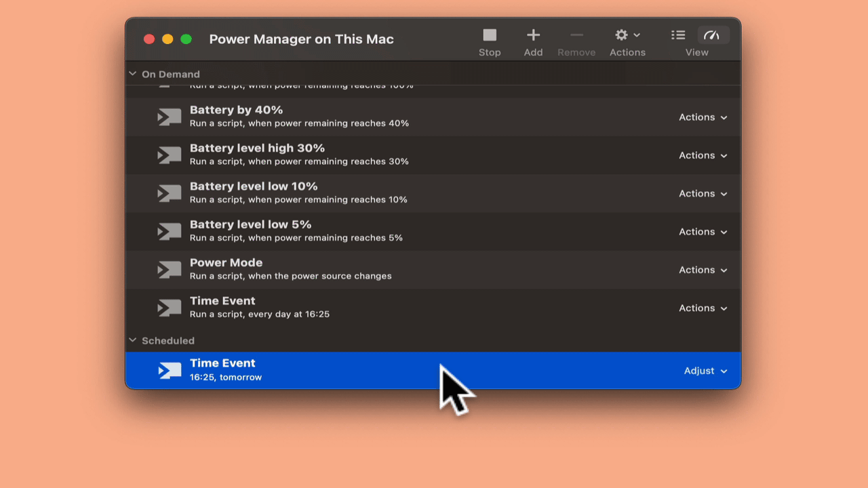Screen dimensions: 868x488
Task: Click the script icon for Battery level low 10%
Action: coord(170,193)
